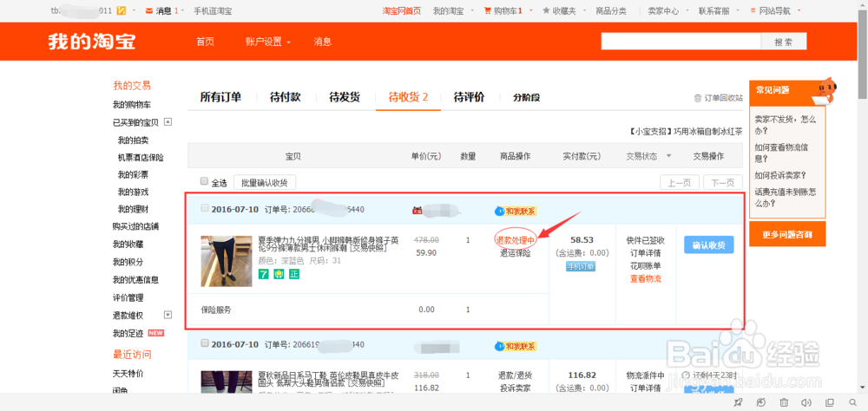Click 确认收货 button for first order
The height and width of the screenshot is (411, 868).
(x=709, y=244)
